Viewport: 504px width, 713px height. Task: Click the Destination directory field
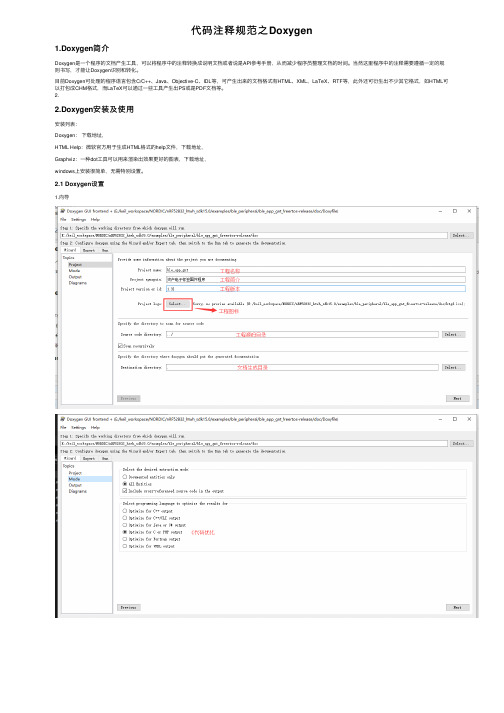tap(302, 367)
